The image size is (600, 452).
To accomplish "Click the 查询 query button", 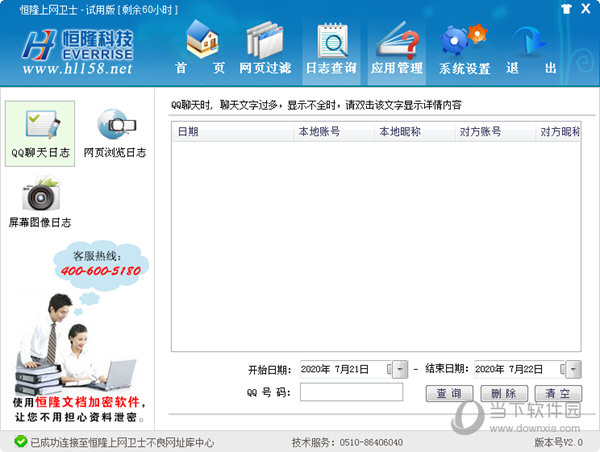I will 449,393.
